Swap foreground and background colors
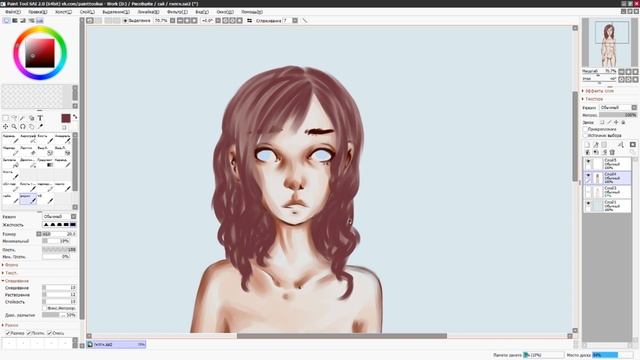Screen dimensions: 640x360 (75, 117)
